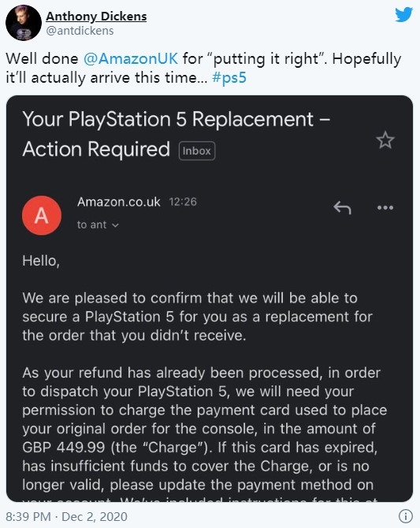Click the Twitter bird logo

(403, 14)
